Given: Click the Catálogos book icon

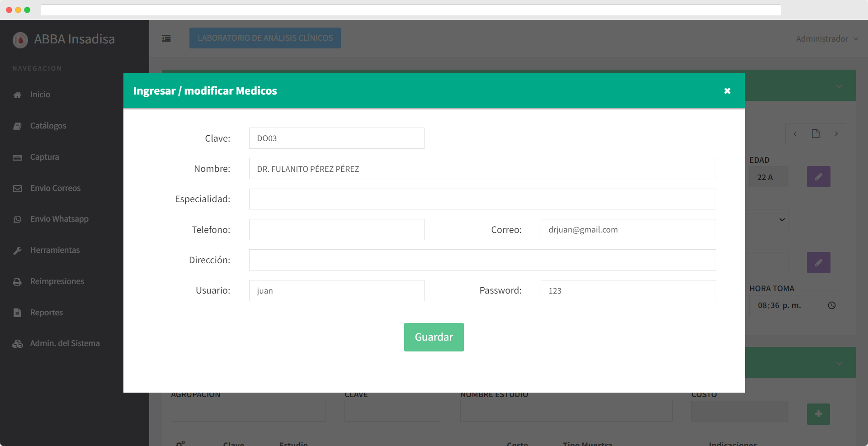Looking at the screenshot, I should coord(17,126).
